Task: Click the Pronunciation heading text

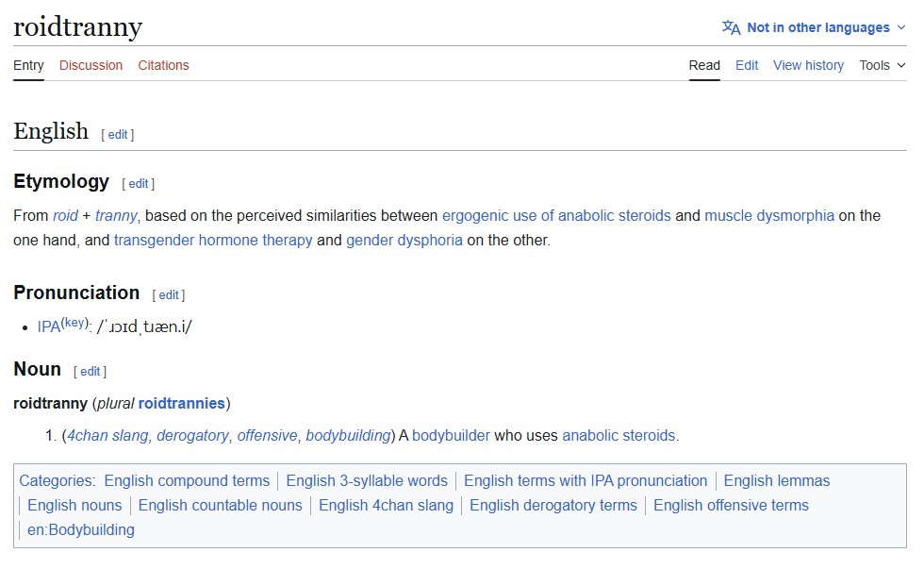Action: [x=76, y=293]
